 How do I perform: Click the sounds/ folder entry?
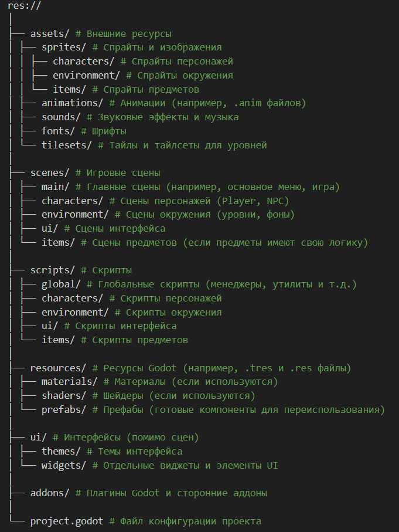pos(61,117)
